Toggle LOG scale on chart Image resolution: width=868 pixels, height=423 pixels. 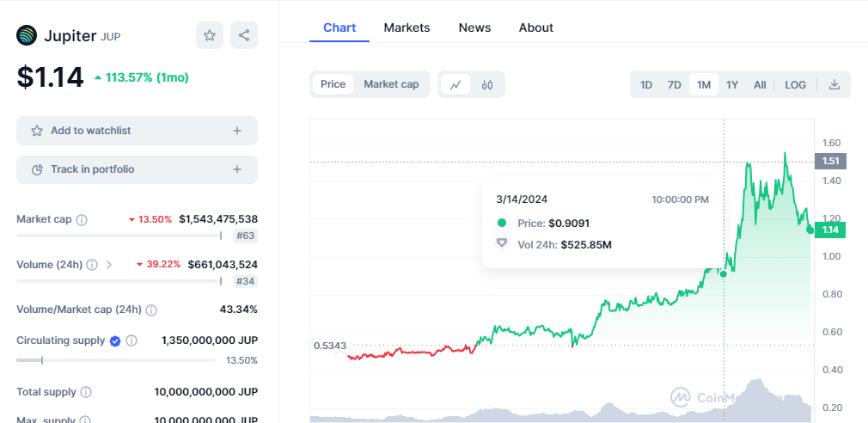(x=796, y=85)
